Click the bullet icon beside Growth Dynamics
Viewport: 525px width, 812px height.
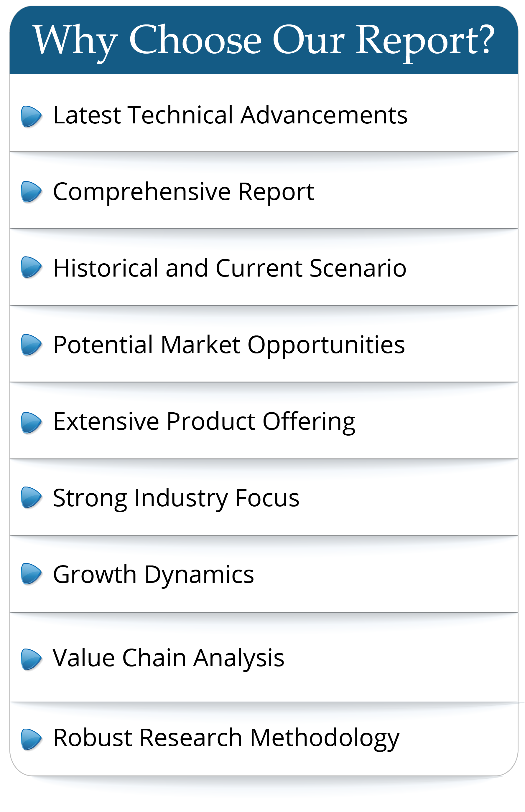click(31, 573)
